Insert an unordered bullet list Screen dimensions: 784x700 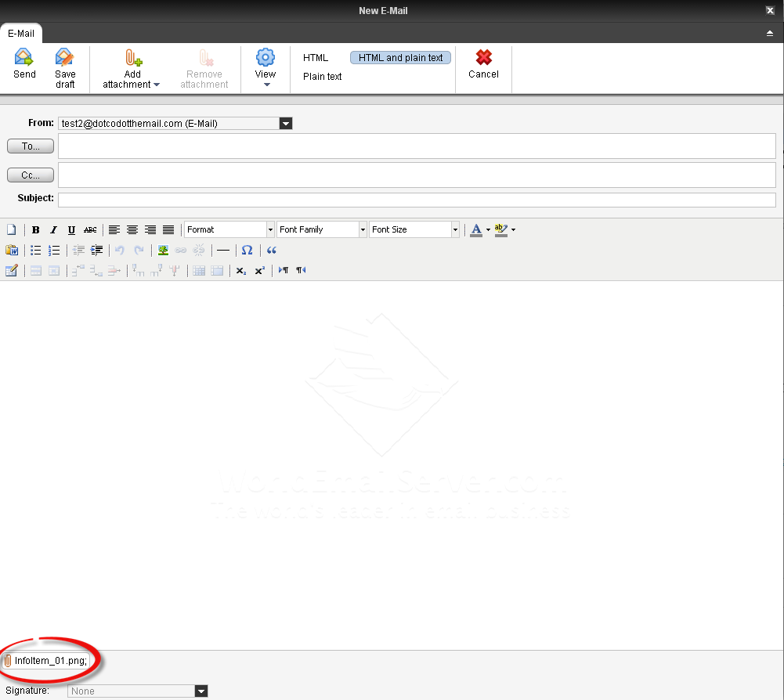coord(35,250)
